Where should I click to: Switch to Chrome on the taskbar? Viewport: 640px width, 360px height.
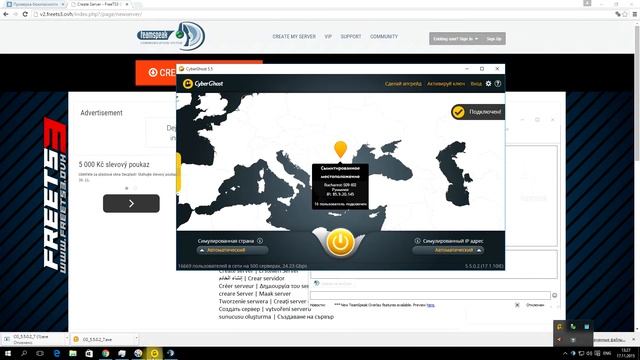[x=105, y=353]
